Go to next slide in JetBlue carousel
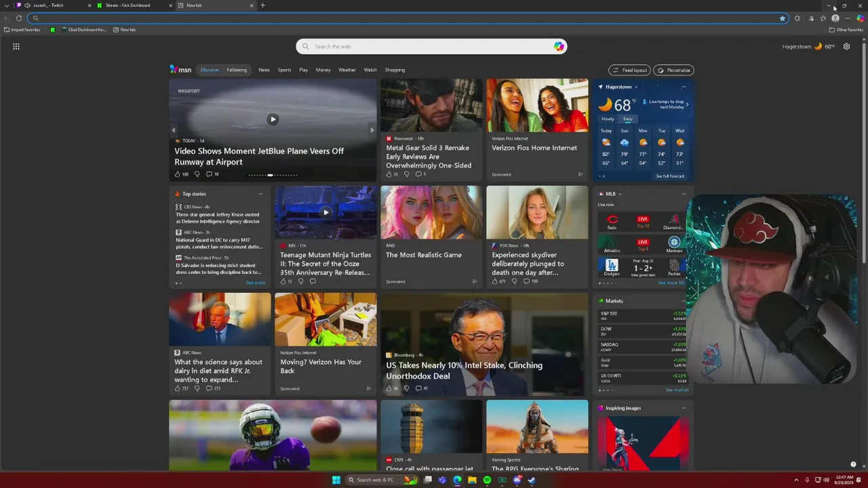The width and height of the screenshot is (868, 488). (x=372, y=130)
